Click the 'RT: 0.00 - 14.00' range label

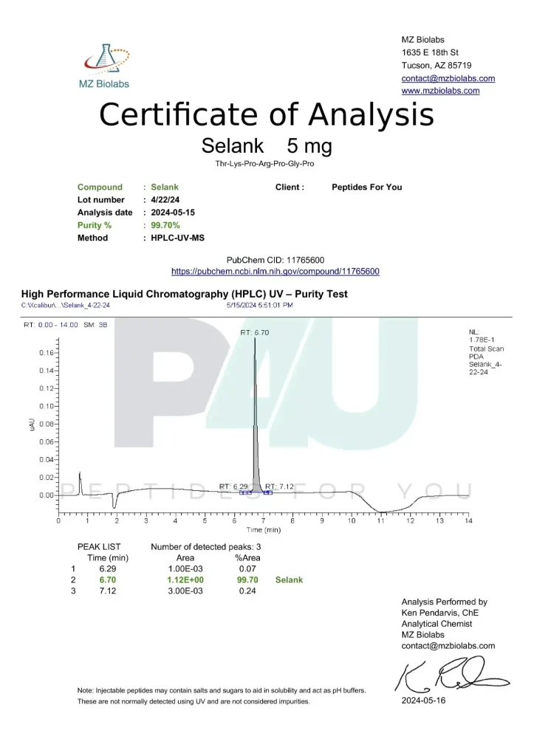pyautogui.click(x=51, y=325)
